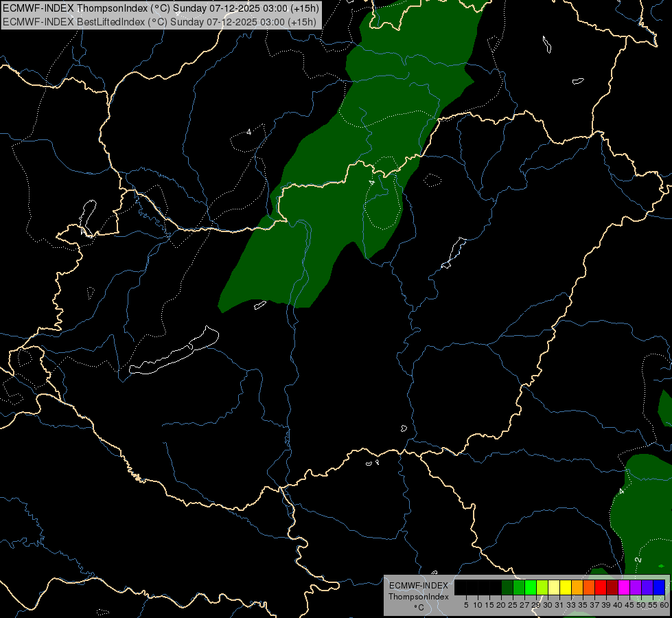Viewport: 672px width, 618px height.
Task: Click the legend tick value '60'
Action: coord(664,605)
